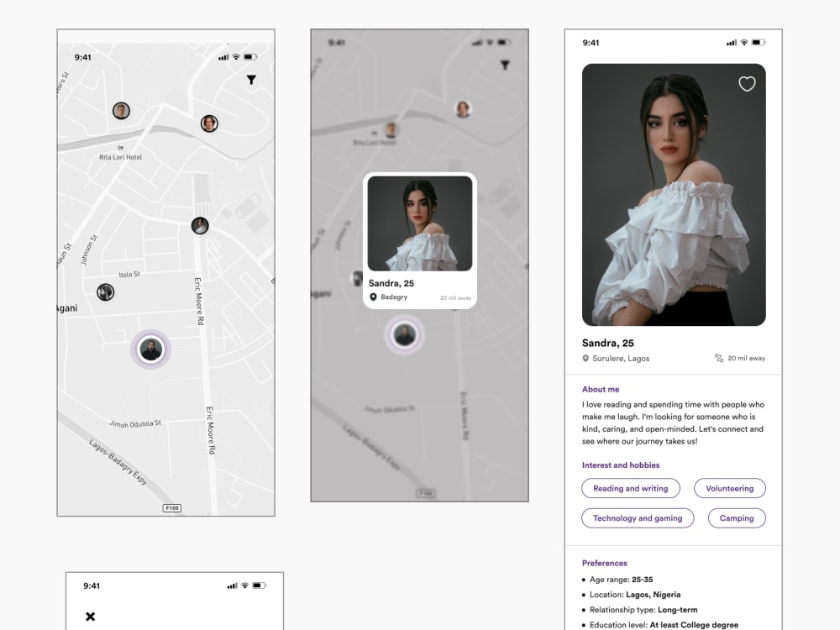Screen dimensions: 840x630
Task: Tap the F100 road marker on the first map
Action: coord(172,508)
